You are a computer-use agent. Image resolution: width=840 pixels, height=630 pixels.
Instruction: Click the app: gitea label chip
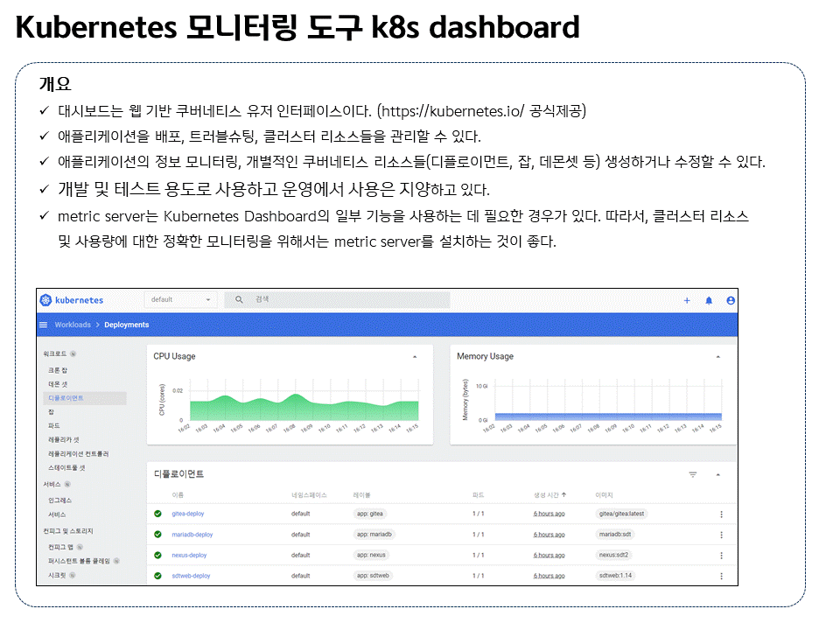coord(370,514)
